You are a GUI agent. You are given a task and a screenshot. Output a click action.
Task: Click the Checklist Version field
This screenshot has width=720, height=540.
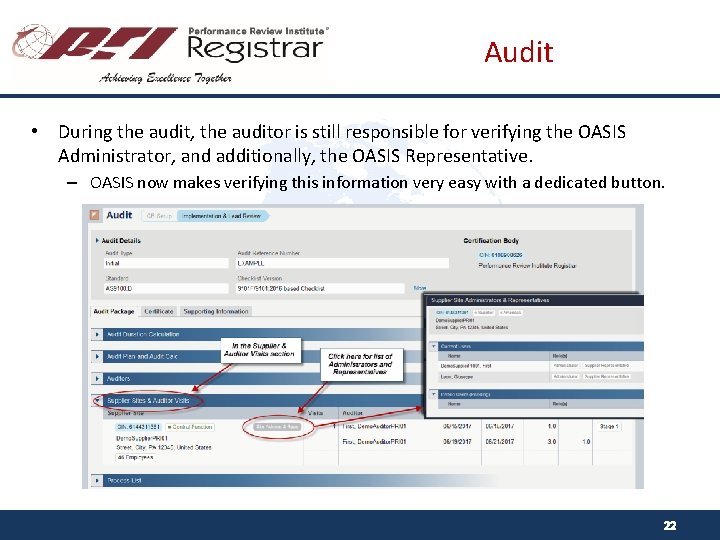point(321,288)
